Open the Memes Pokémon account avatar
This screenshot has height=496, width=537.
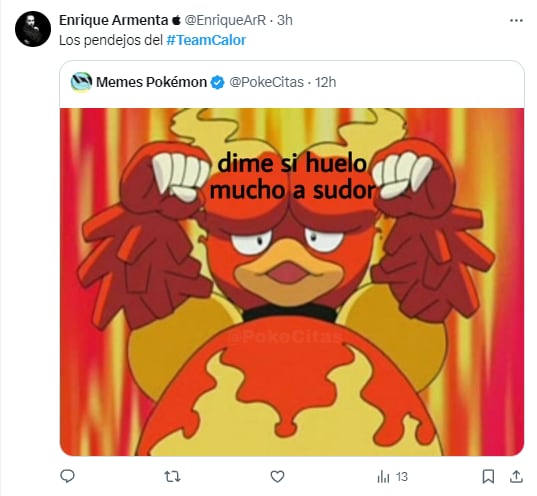click(81, 82)
